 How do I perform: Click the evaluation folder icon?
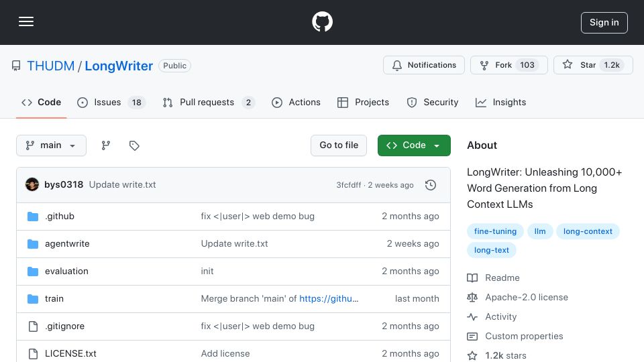point(33,271)
